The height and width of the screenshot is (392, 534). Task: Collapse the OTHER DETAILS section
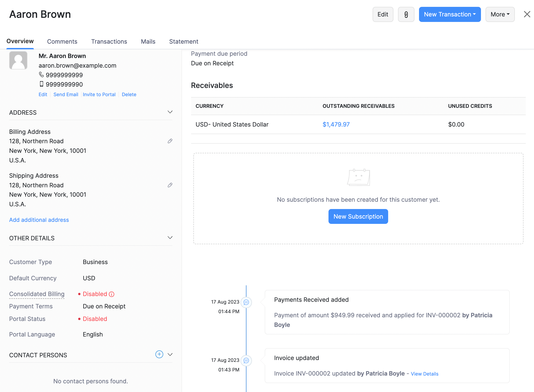[170, 238]
